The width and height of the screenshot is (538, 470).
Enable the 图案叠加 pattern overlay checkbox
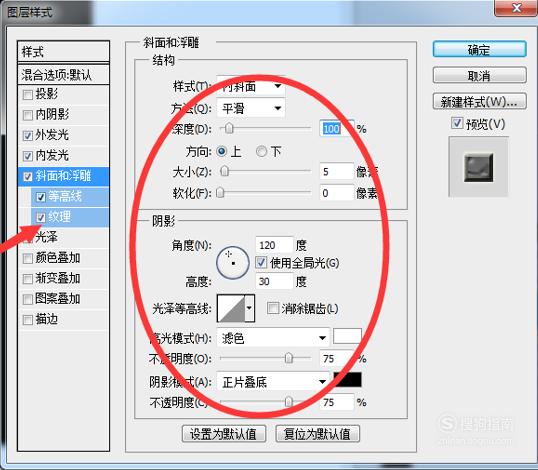[27, 299]
